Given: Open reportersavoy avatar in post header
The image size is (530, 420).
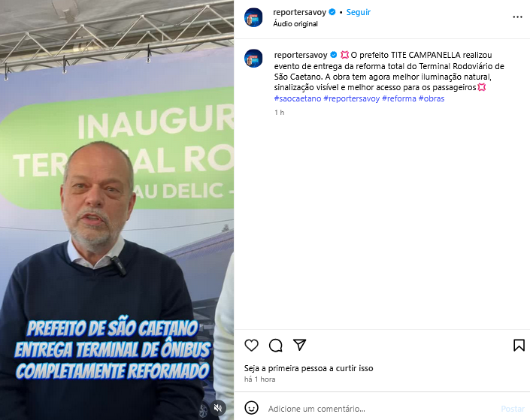Looking at the screenshot, I should (x=253, y=17).
